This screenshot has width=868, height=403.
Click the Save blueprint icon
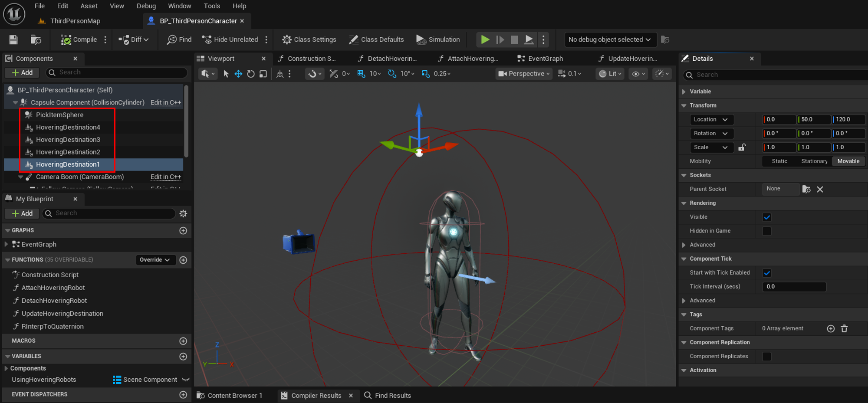pyautogui.click(x=13, y=39)
